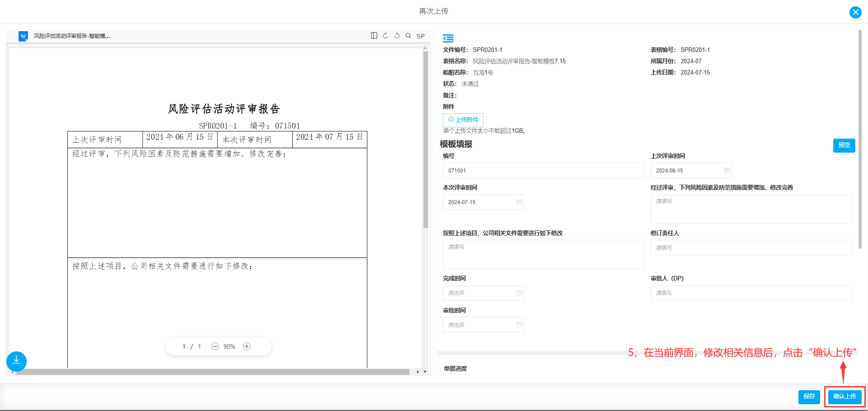Open the 完成时间 date picker
868x411 pixels.
pyautogui.click(x=483, y=293)
